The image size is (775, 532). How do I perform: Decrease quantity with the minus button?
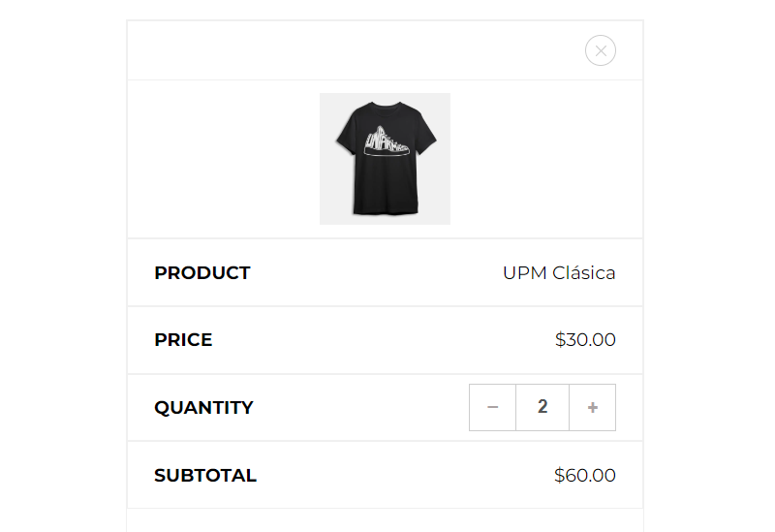point(492,407)
